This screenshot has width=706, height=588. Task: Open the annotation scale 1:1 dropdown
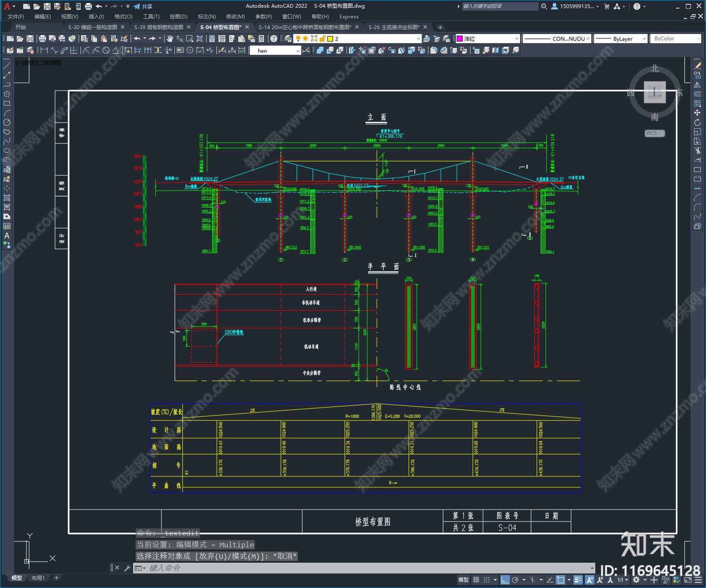click(623, 580)
